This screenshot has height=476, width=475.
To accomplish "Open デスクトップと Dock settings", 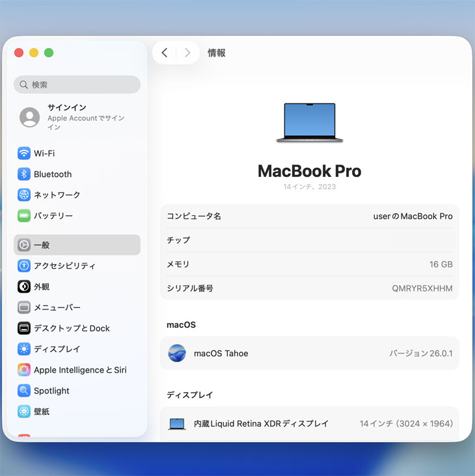I will pyautogui.click(x=72, y=328).
